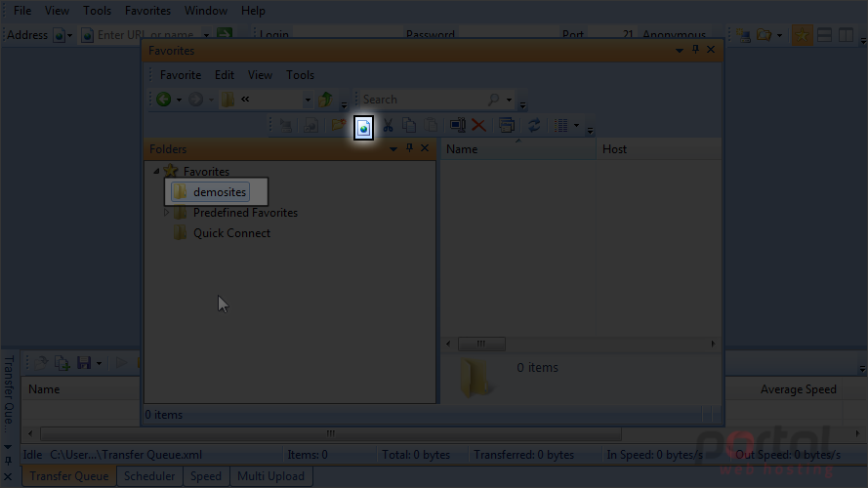Open the main Help menu
Screen dimensions: 868x488
pos(253,11)
